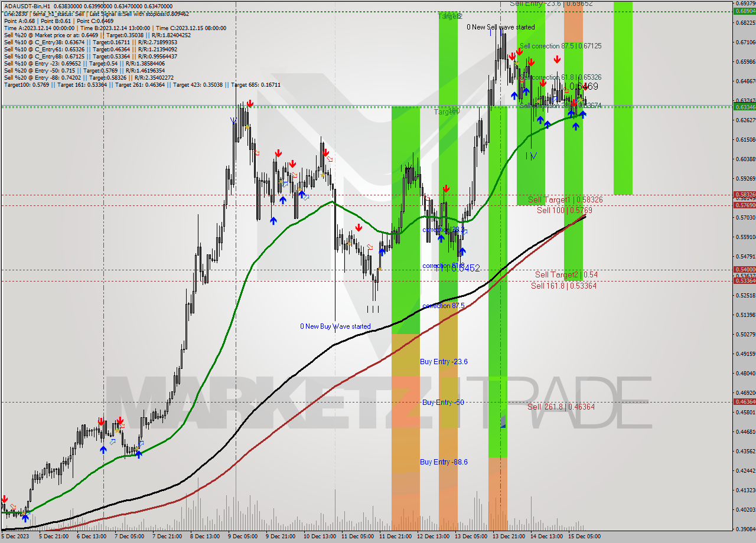Viewport: 756px width, 543px height.
Task: Click the 'Buy Entry -50' label
Action: coord(443,403)
